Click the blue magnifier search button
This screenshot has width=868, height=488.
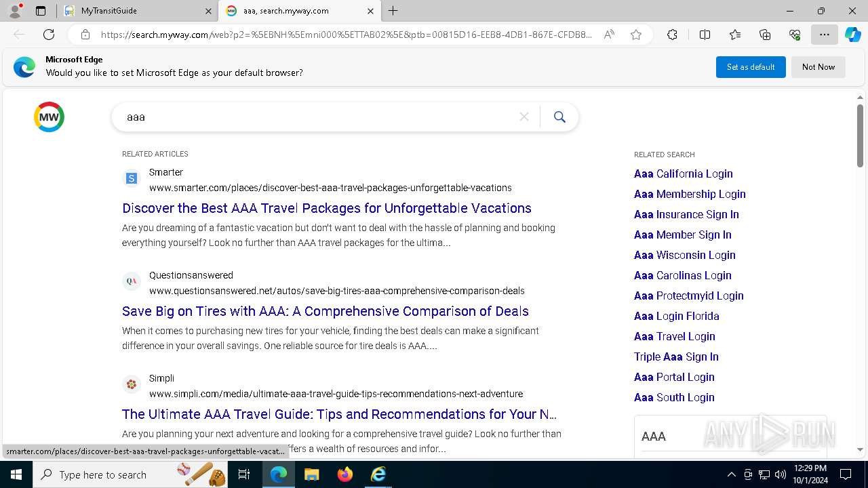pyautogui.click(x=559, y=117)
